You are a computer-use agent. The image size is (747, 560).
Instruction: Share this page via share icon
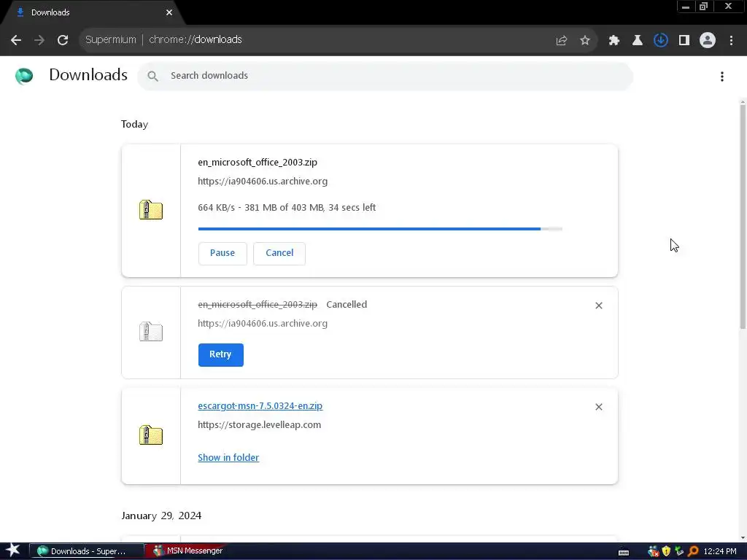[561, 41]
